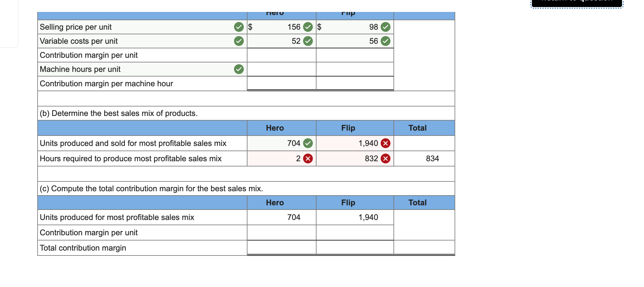Click green check next to Hero price 156
Image resolution: width=644 pixels, height=287 pixels.
coord(308,27)
